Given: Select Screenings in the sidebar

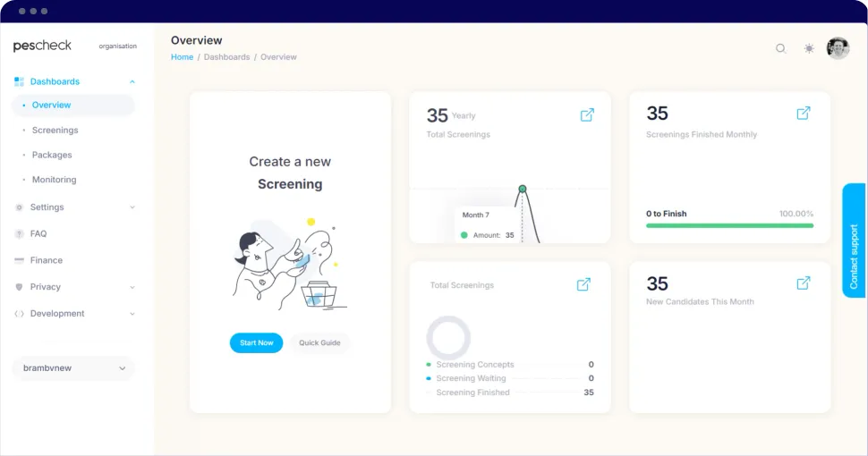Looking at the screenshot, I should [55, 131].
